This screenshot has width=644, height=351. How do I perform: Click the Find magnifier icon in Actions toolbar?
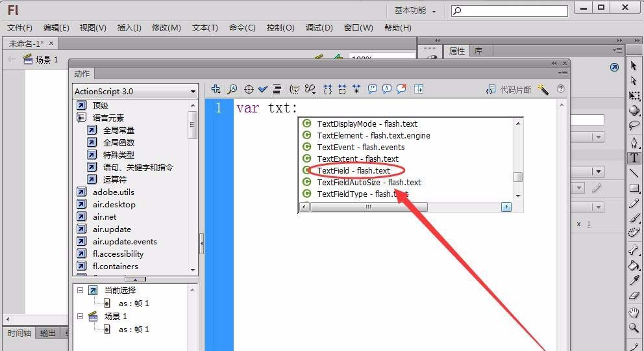pyautogui.click(x=232, y=90)
